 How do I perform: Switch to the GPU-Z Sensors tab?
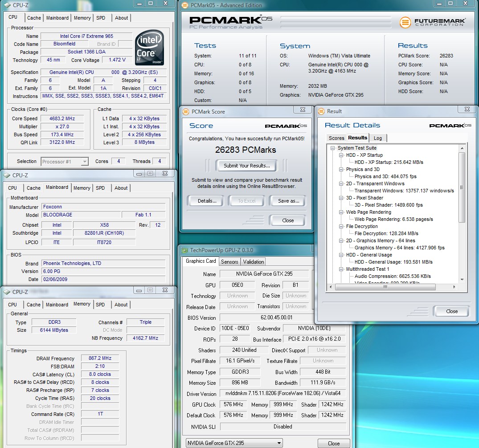click(229, 262)
